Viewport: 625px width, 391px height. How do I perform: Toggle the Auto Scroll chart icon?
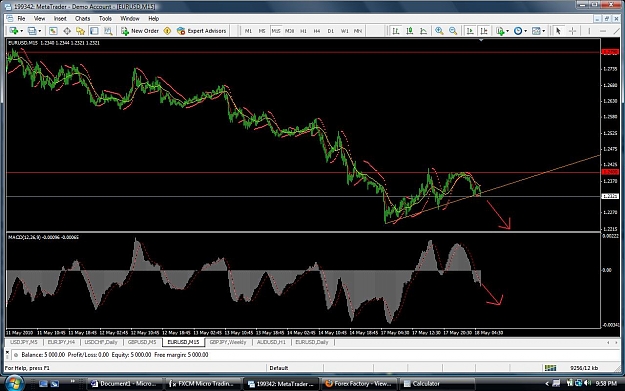point(470,31)
